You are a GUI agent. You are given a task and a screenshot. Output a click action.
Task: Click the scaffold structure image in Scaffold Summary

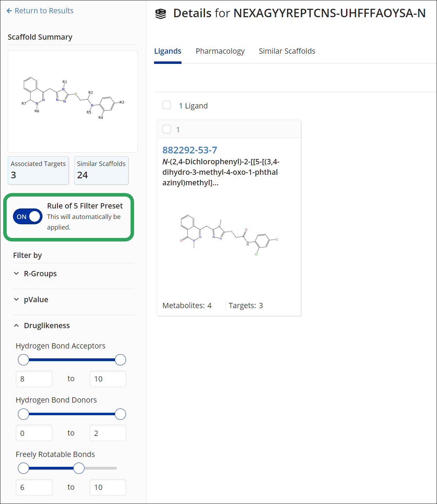[73, 101]
